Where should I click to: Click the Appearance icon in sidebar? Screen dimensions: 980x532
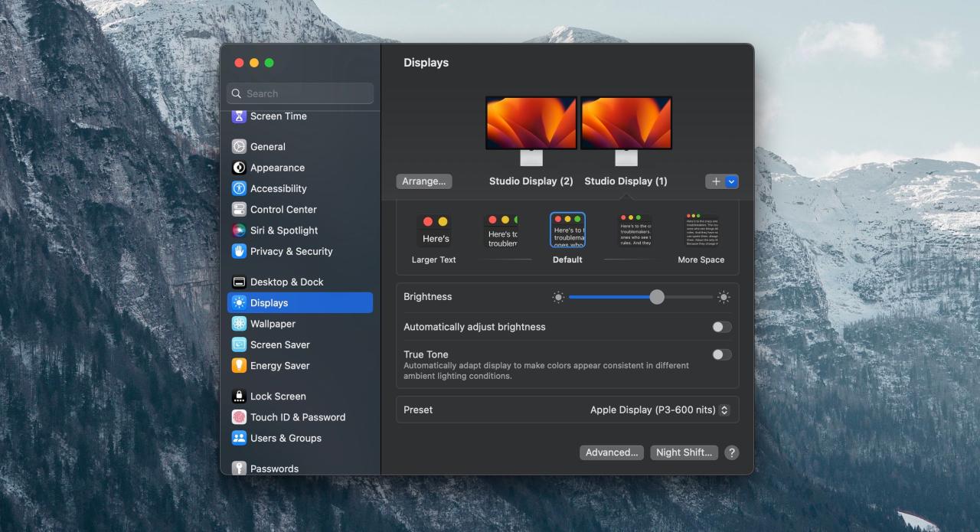tap(239, 168)
